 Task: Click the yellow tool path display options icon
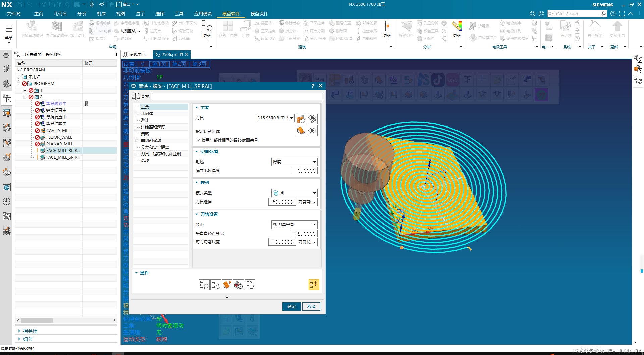click(x=314, y=285)
